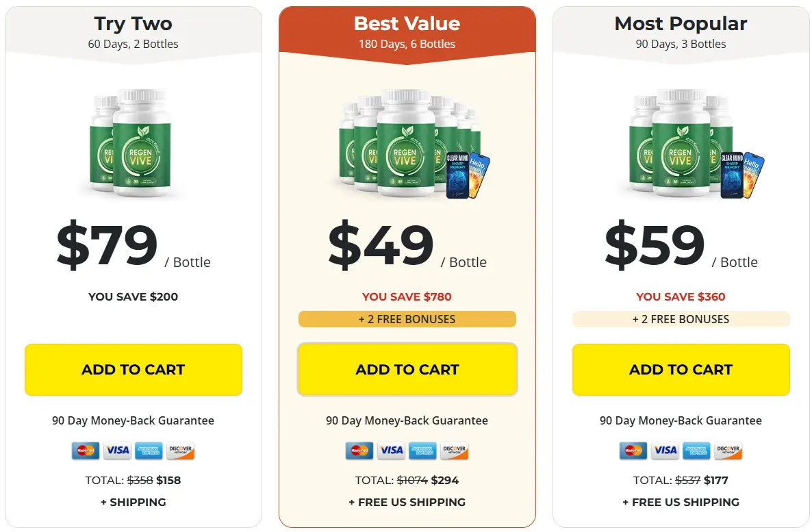Select the Most Popular header
This screenshot has width=812, height=532.
[x=681, y=31]
